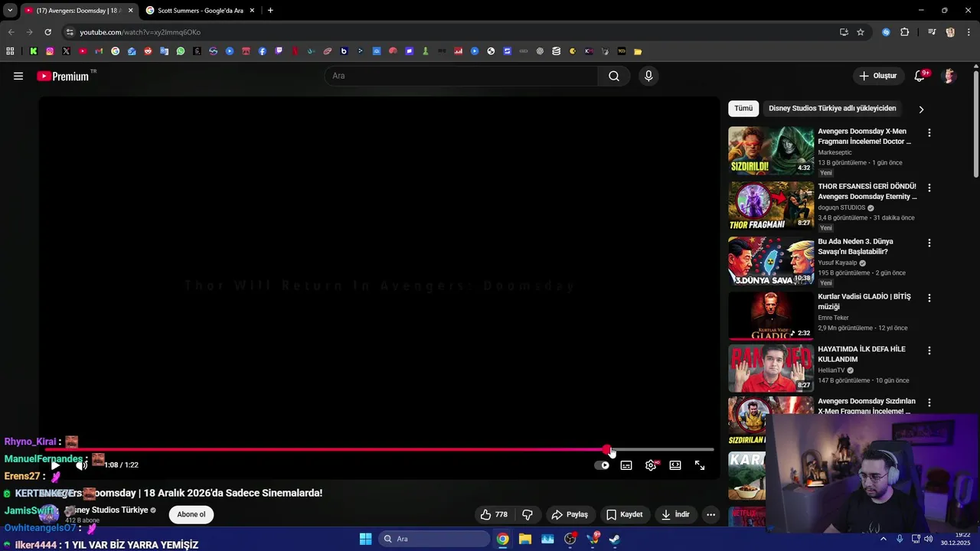Show more filter chips with right arrow
Viewport: 980px width, 551px height.
point(921,109)
